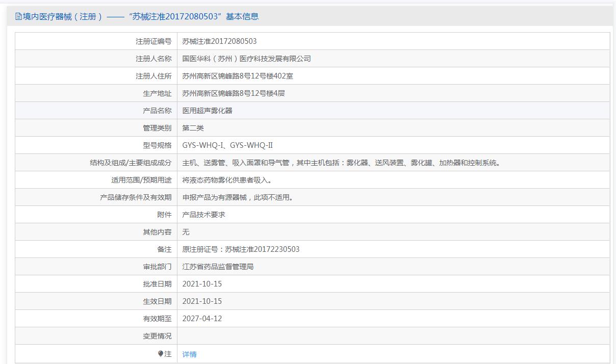Click the 批准日期 label
The width and height of the screenshot is (616, 364).
tap(157, 284)
